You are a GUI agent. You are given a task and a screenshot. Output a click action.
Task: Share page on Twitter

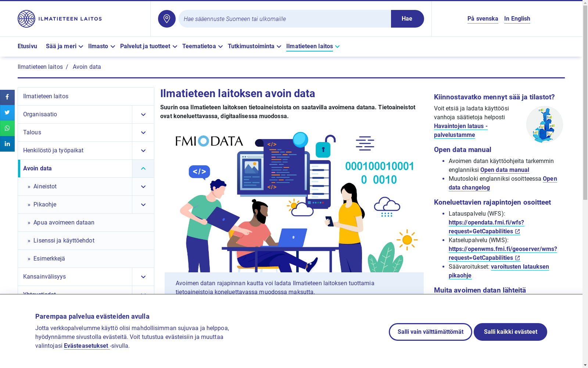7,113
